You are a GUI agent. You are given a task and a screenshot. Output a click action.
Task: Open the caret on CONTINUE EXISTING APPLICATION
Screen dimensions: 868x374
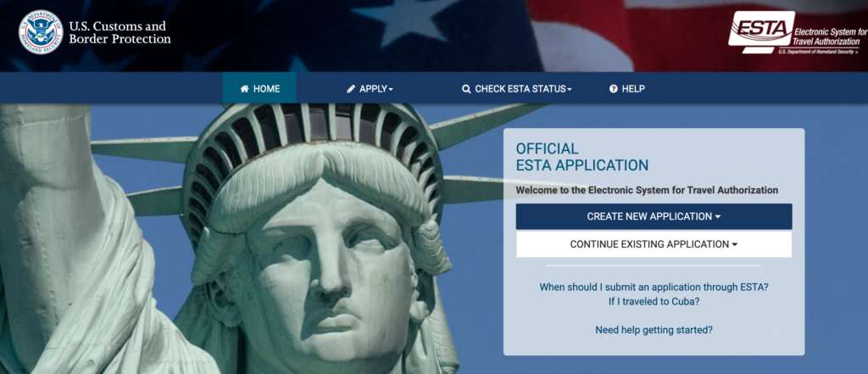point(735,245)
